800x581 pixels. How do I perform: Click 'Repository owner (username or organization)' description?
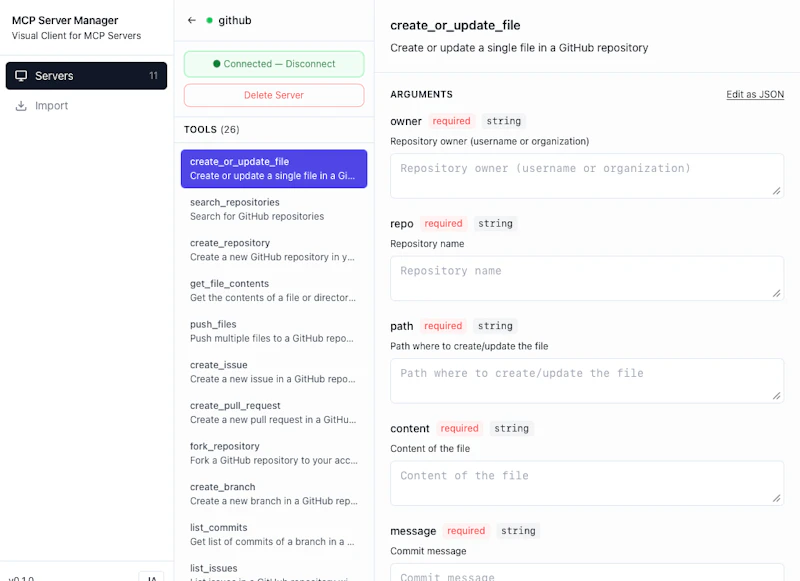click(489, 141)
